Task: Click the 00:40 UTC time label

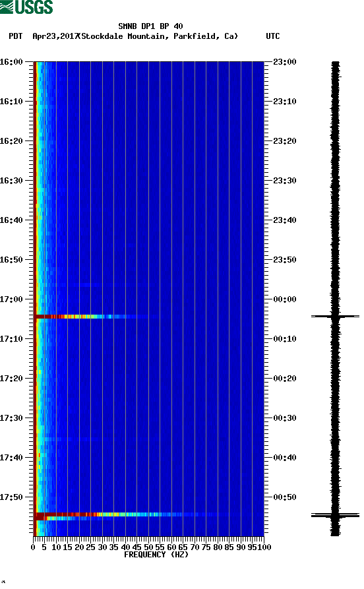Action: [x=285, y=458]
